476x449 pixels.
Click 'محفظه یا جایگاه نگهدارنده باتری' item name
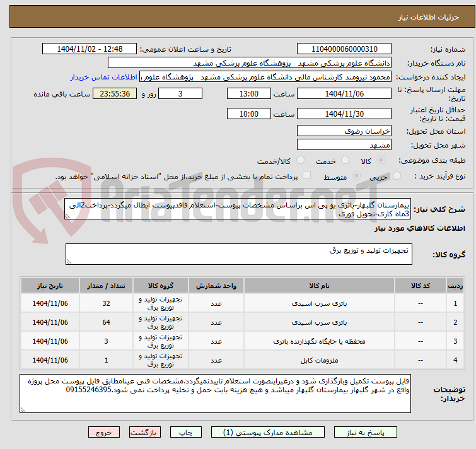[x=319, y=341]
